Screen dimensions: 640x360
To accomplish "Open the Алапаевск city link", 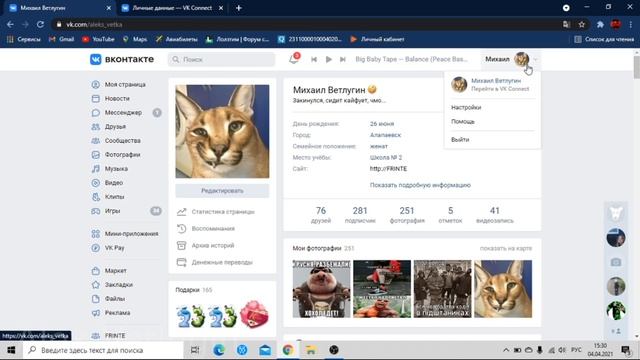I will pos(385,135).
